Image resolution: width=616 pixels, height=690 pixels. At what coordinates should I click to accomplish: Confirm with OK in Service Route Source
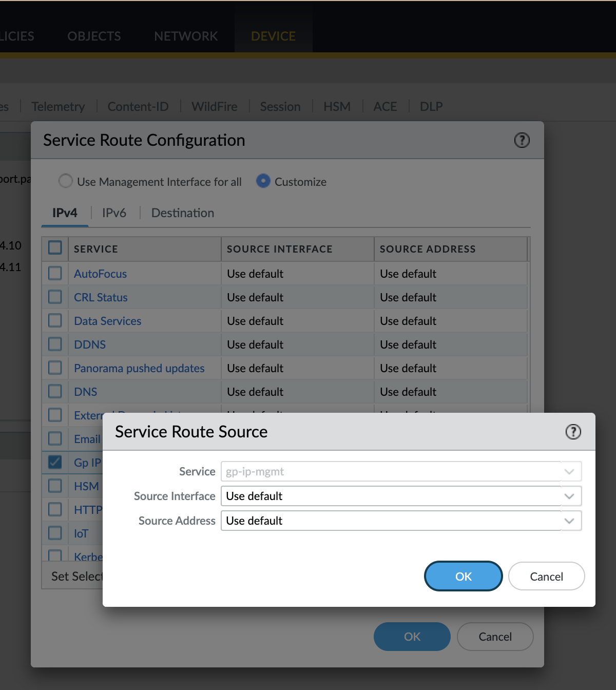click(x=463, y=576)
